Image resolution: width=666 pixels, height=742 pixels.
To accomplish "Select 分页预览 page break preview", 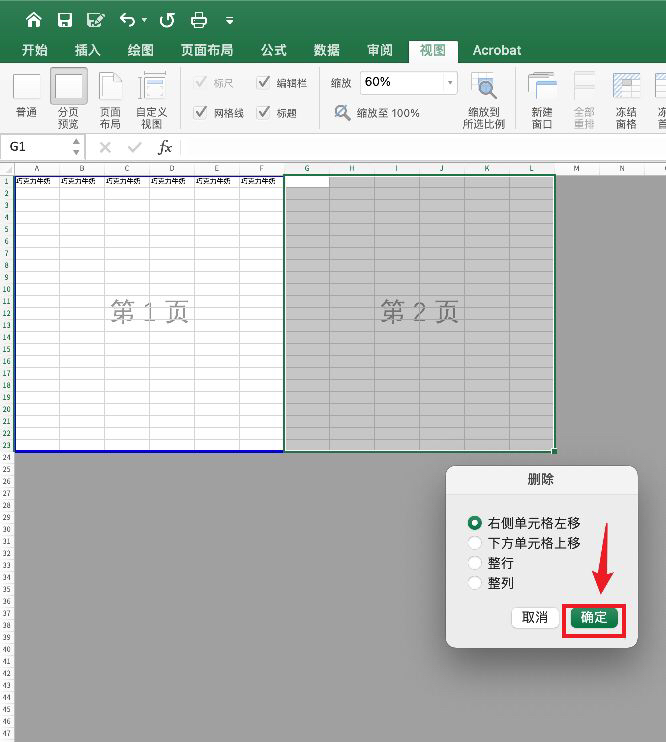I will pyautogui.click(x=69, y=98).
